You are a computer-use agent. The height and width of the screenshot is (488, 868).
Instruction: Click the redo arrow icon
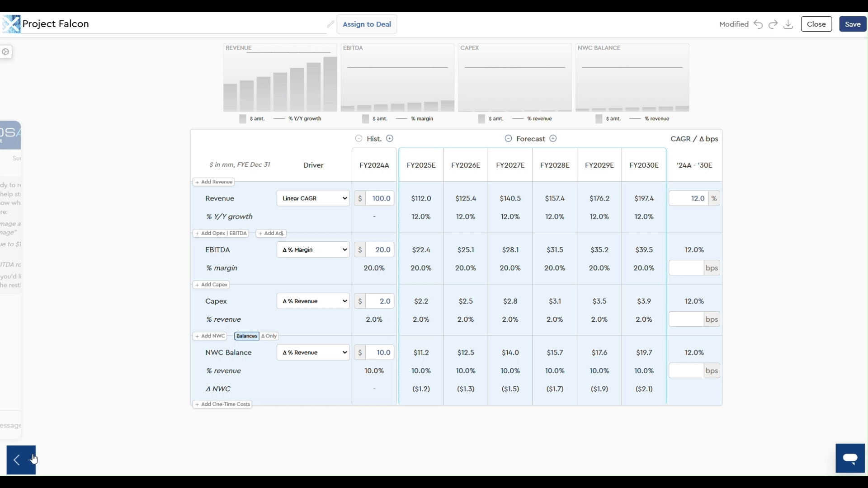773,24
